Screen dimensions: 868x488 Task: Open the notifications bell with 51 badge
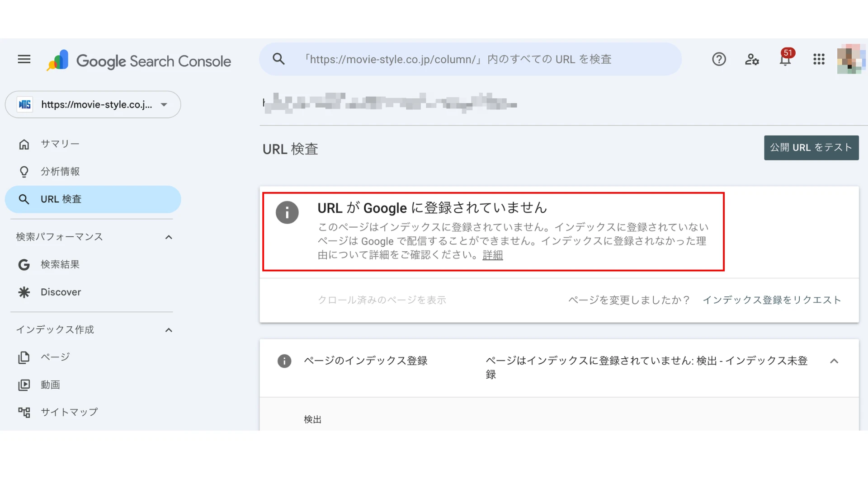coord(786,58)
